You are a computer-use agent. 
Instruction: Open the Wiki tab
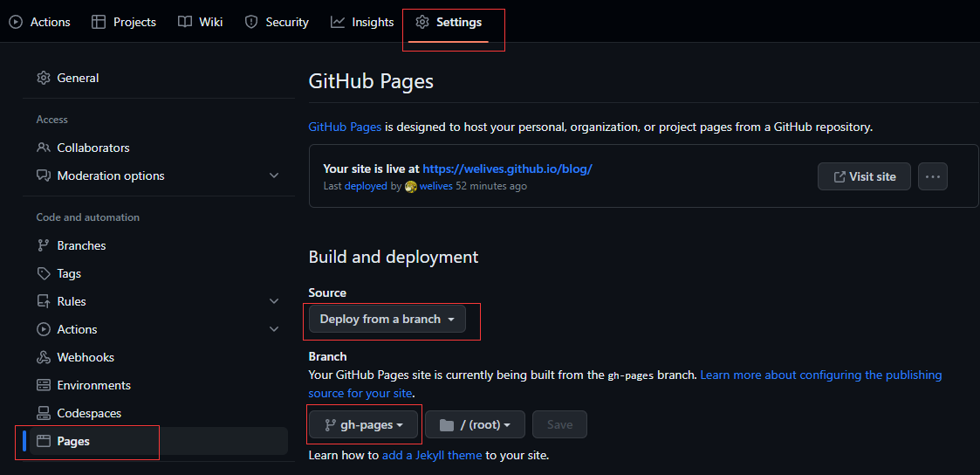click(200, 22)
